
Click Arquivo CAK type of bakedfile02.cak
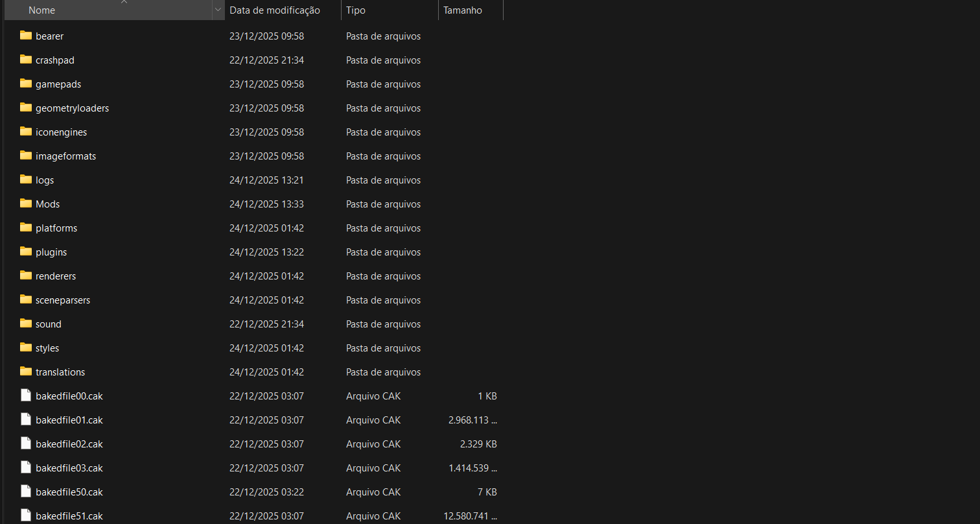point(373,444)
